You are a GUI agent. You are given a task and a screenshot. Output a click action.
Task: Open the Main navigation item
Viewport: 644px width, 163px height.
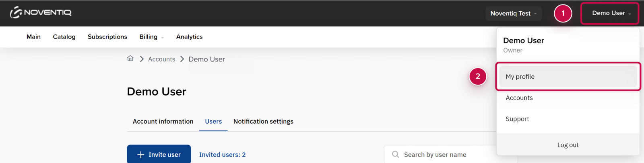(33, 37)
